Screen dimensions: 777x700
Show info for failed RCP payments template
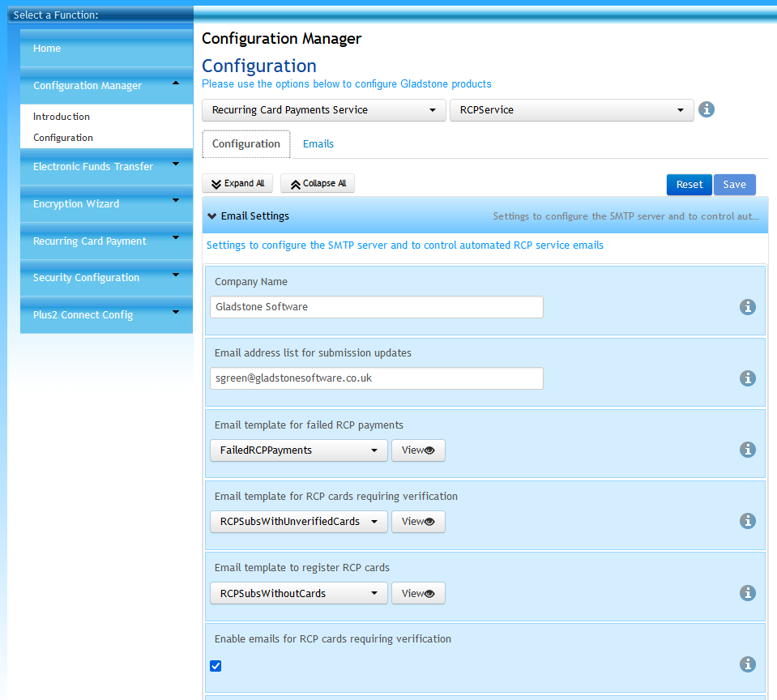[747, 450]
